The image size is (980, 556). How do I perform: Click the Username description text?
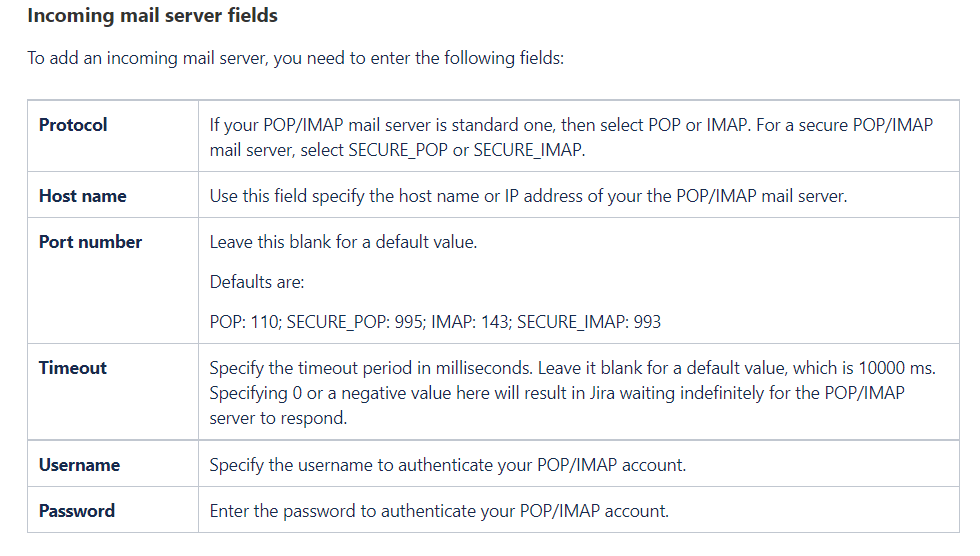(x=447, y=465)
